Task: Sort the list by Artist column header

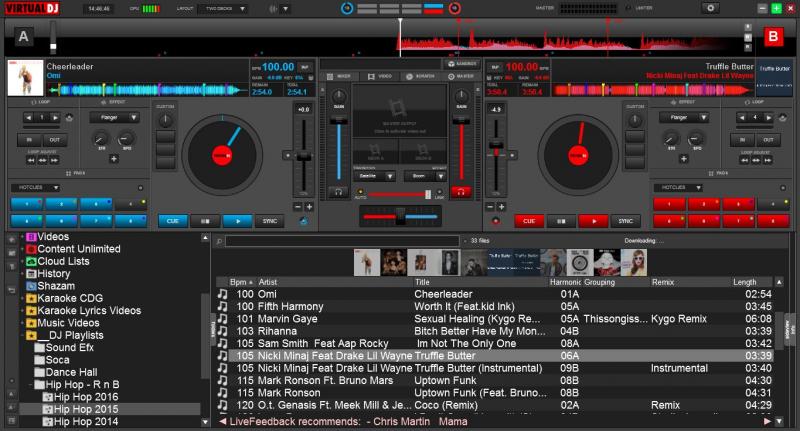Action: click(x=268, y=282)
